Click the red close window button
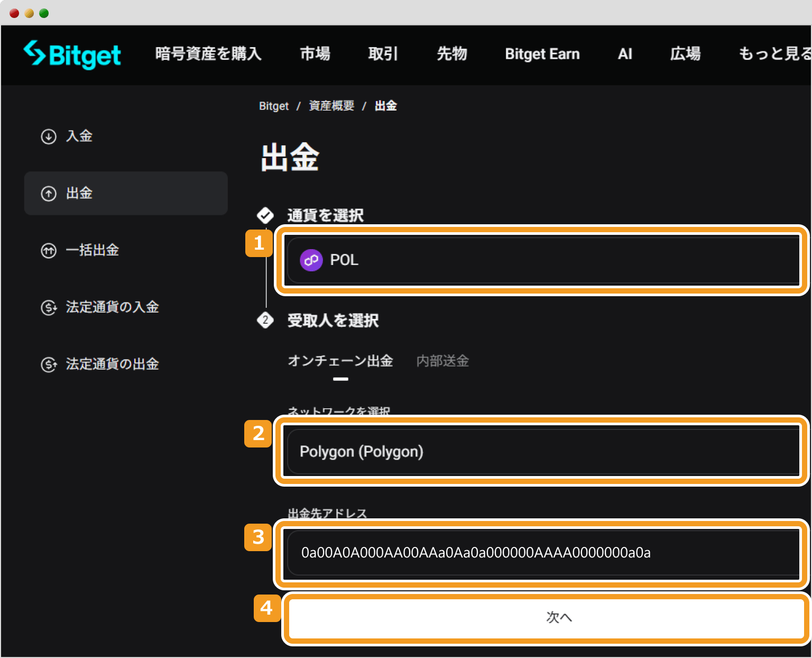The width and height of the screenshot is (812, 658). 14,13
